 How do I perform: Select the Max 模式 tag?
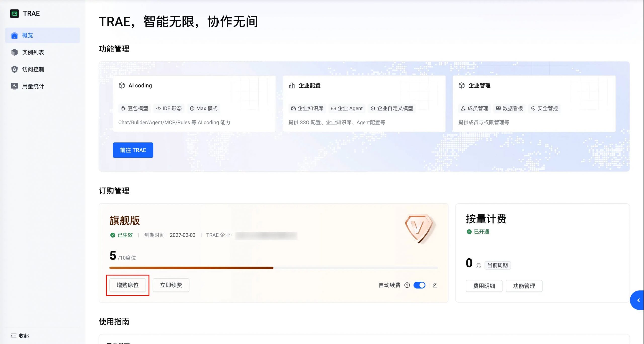204,108
